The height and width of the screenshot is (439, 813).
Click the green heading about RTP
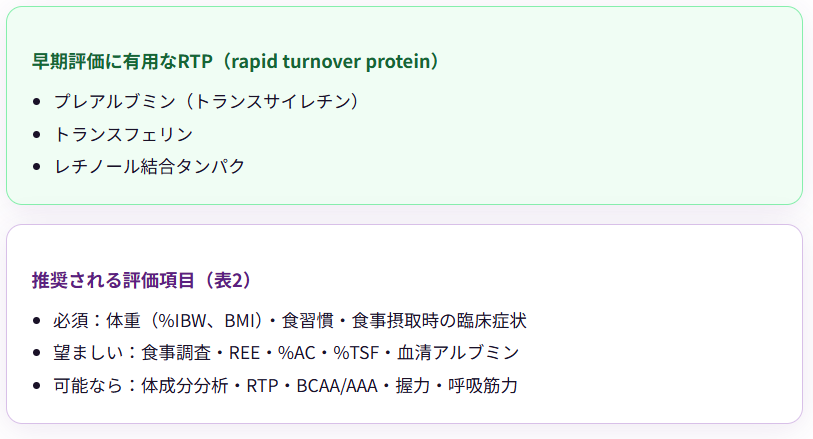point(235,61)
